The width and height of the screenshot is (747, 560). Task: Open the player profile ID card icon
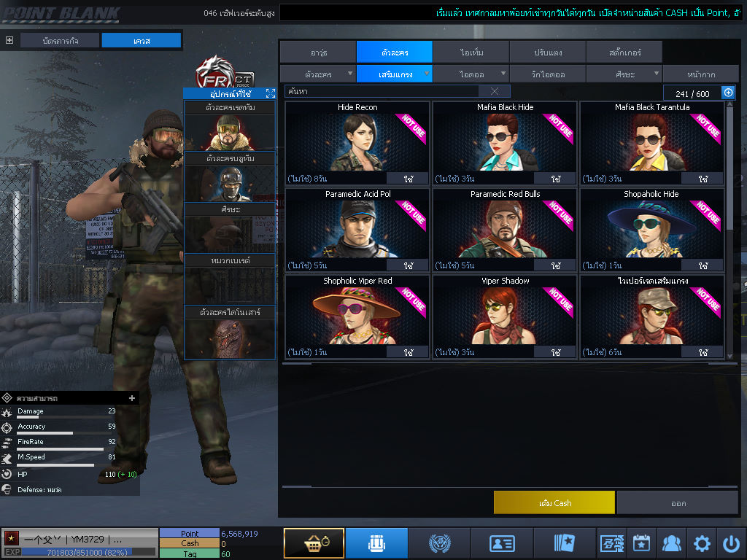point(502,543)
